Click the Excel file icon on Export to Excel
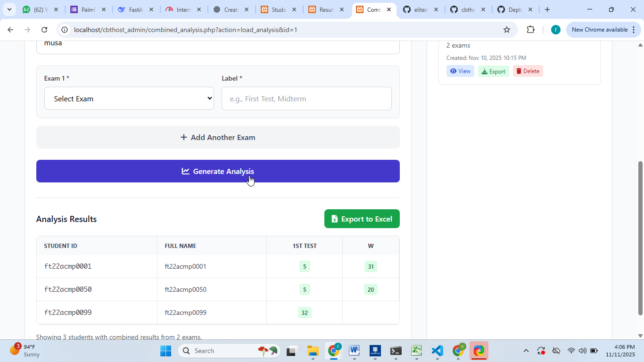The height and width of the screenshot is (362, 644). tap(335, 219)
